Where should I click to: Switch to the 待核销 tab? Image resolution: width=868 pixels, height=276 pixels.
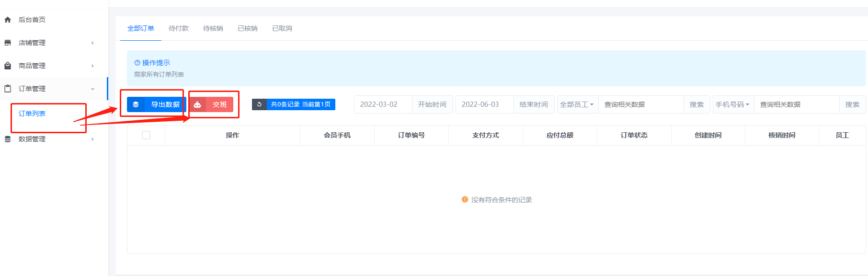pos(213,28)
